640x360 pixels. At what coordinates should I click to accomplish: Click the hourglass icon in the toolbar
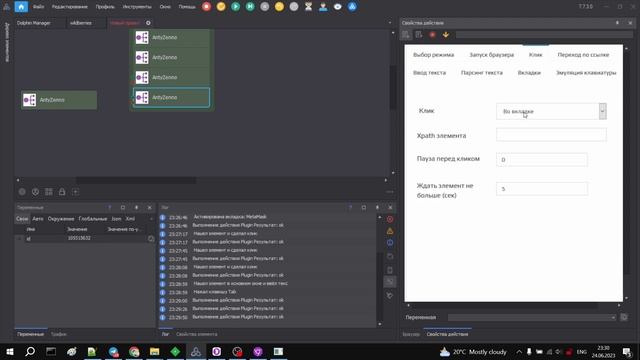click(x=309, y=7)
